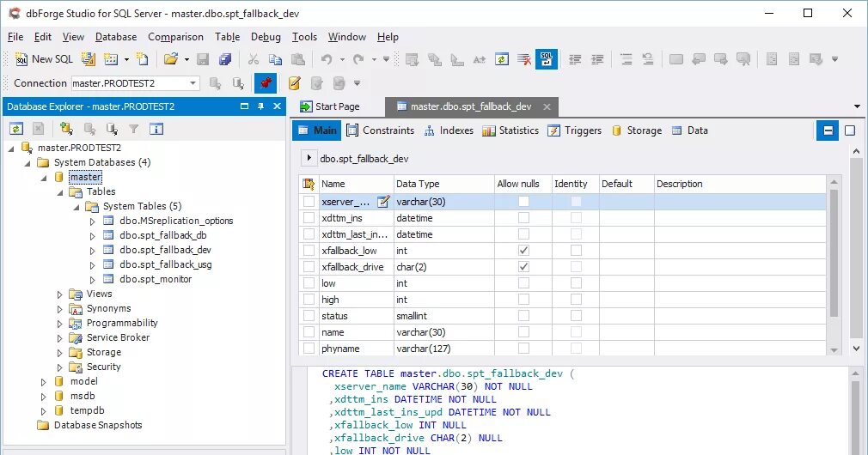Click the Description column header
This screenshot has width=868, height=455.
[740, 184]
